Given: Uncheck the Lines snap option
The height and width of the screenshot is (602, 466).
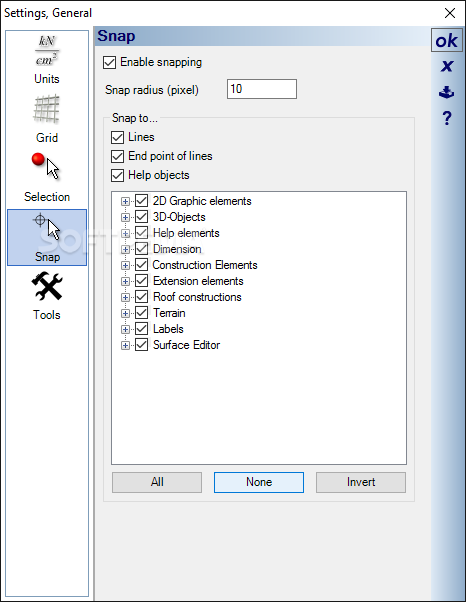Looking at the screenshot, I should 117,137.
